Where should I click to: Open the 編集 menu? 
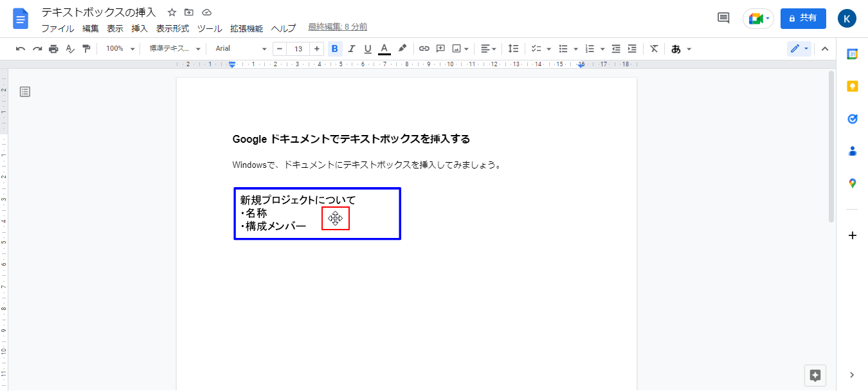[x=91, y=28]
